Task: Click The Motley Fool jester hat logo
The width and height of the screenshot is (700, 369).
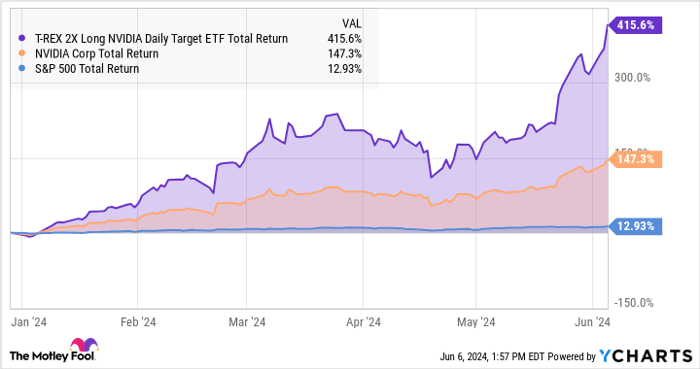Action: (84, 345)
